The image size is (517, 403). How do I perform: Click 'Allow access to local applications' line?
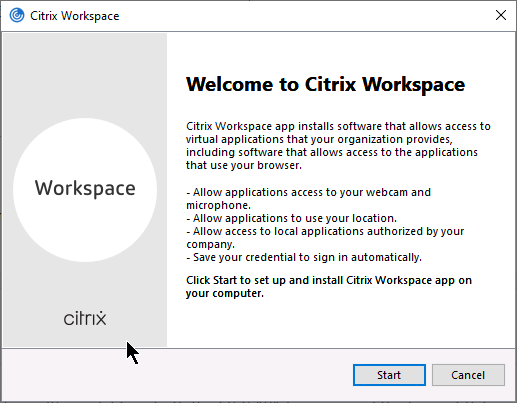(325, 238)
